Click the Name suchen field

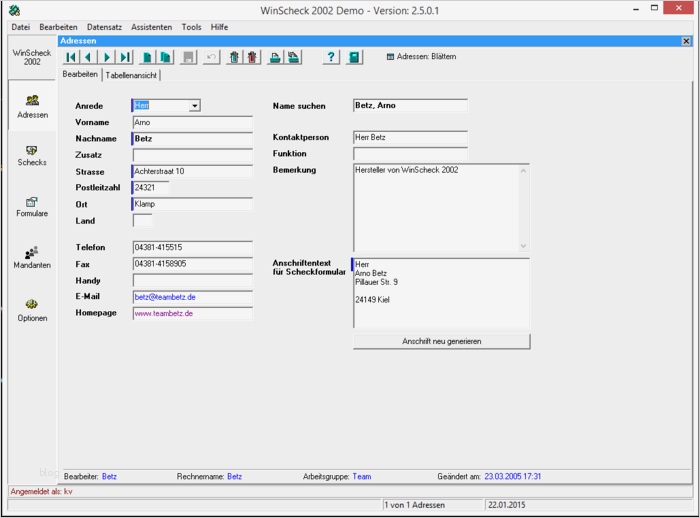410,106
